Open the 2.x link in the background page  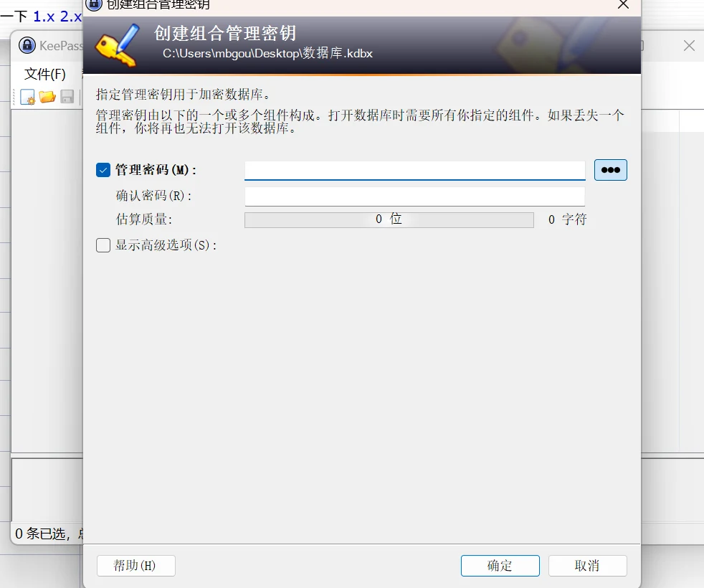point(72,16)
